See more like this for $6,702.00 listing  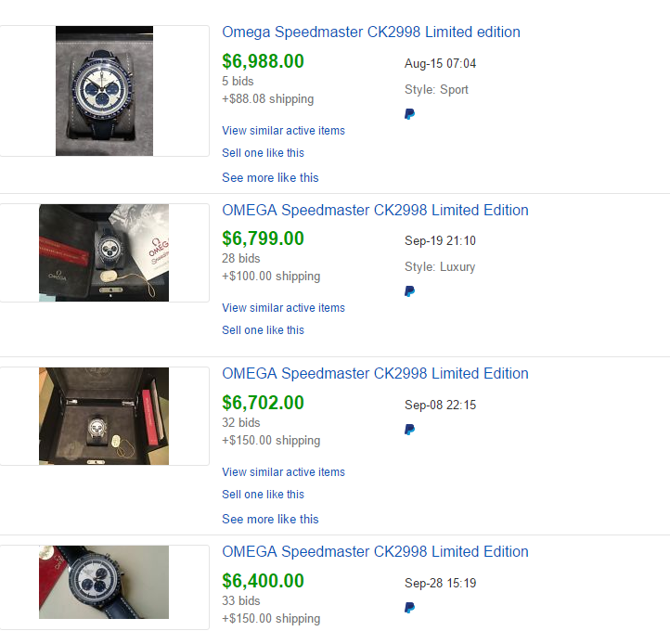coord(270,519)
